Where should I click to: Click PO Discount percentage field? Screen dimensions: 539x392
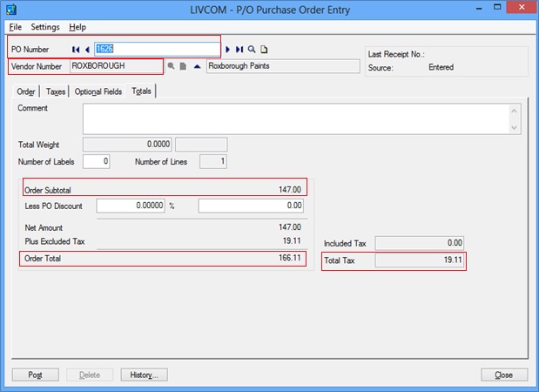[131, 206]
